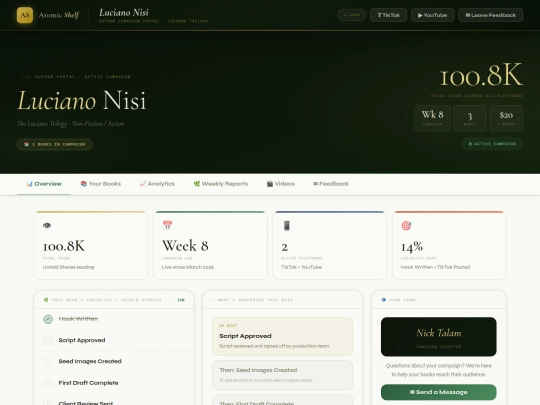This screenshot has height=405, width=540.
Task: Click the eye icon on the views card
Action: point(47,226)
